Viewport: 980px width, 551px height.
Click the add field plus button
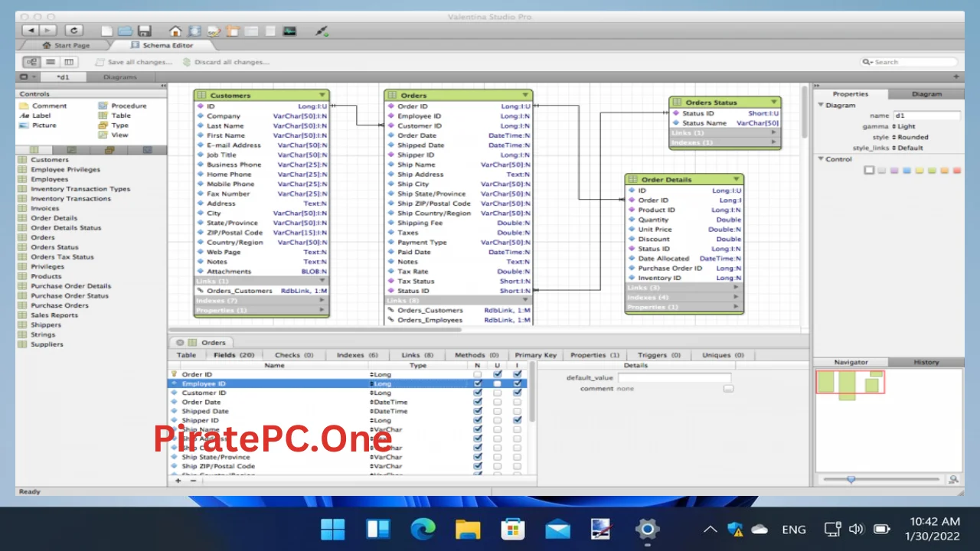pos(178,481)
